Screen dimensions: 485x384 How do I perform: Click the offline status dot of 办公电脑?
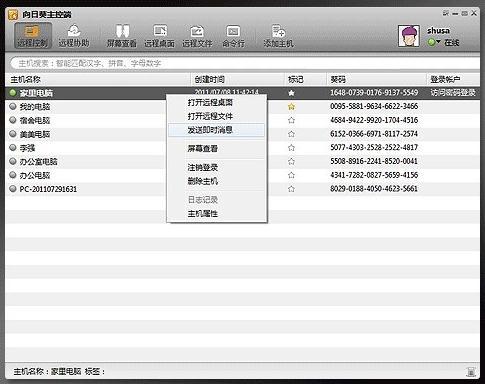coord(13,175)
